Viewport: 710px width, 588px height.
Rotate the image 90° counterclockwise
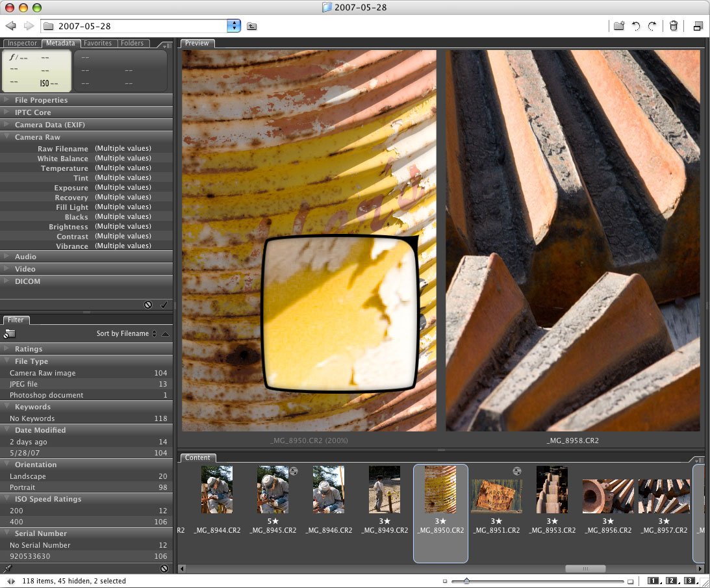coord(636,26)
